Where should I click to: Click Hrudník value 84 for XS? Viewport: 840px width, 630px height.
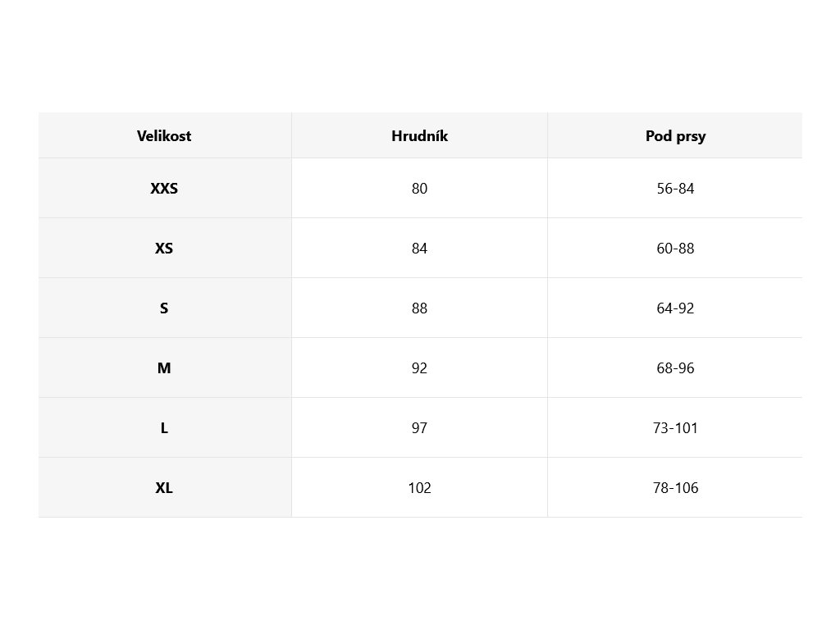point(419,249)
